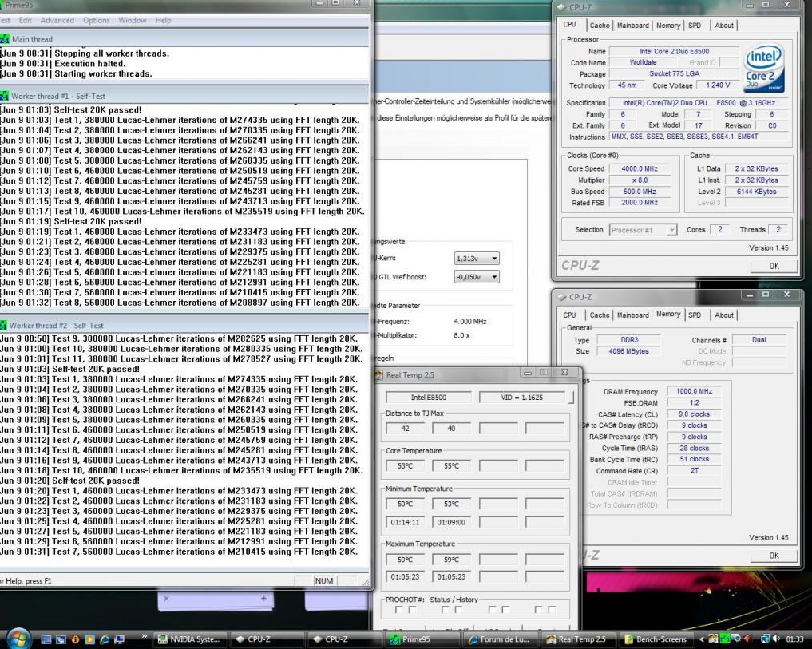
Task: Click the Windows Start orb
Action: 18,638
